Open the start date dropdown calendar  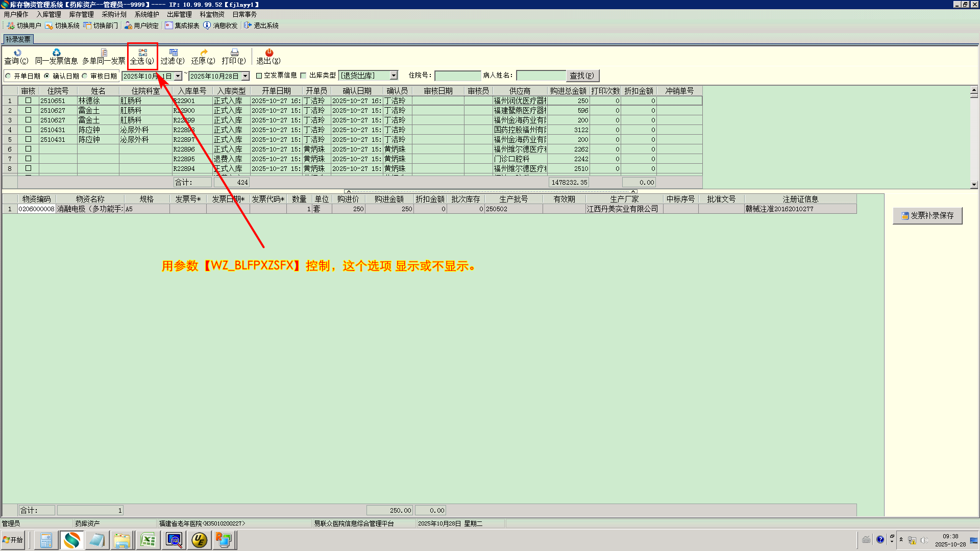178,76
